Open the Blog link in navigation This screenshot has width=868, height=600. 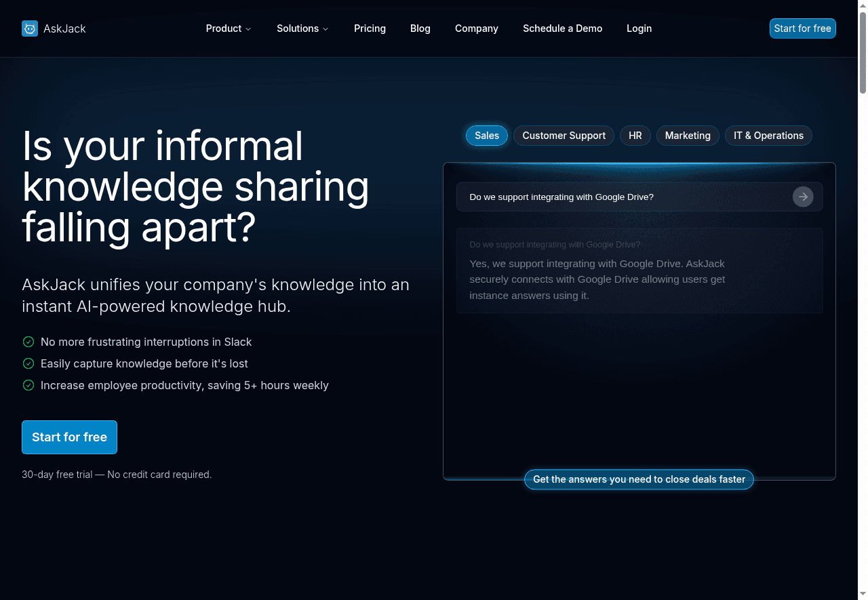coord(420,28)
